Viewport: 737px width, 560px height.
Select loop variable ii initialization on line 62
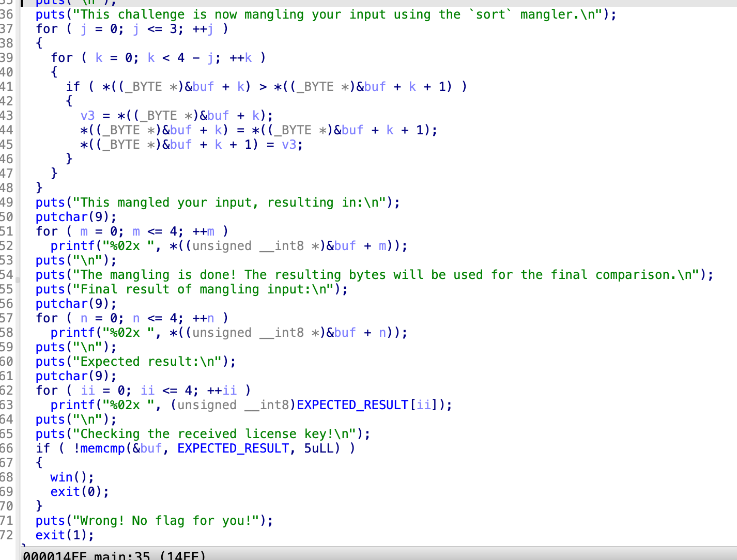(x=88, y=390)
